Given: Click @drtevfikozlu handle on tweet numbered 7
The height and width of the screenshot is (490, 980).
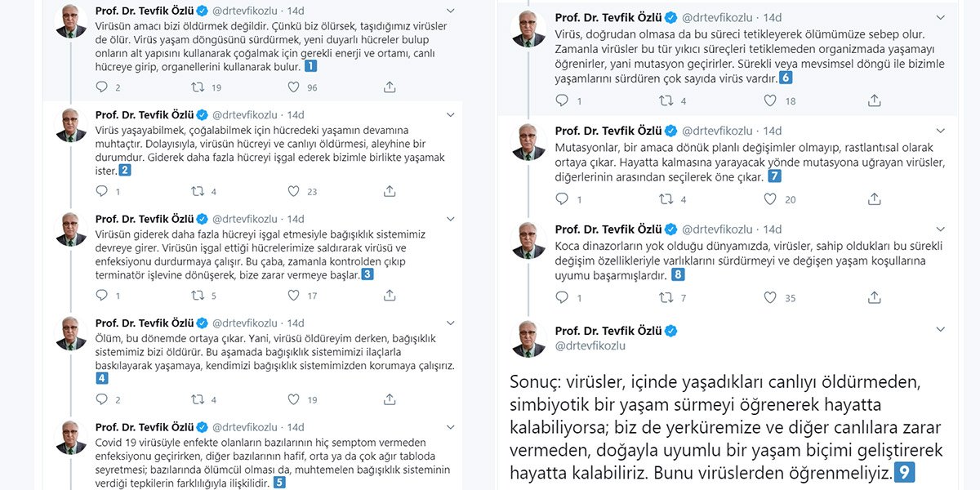Looking at the screenshot, I should (717, 131).
